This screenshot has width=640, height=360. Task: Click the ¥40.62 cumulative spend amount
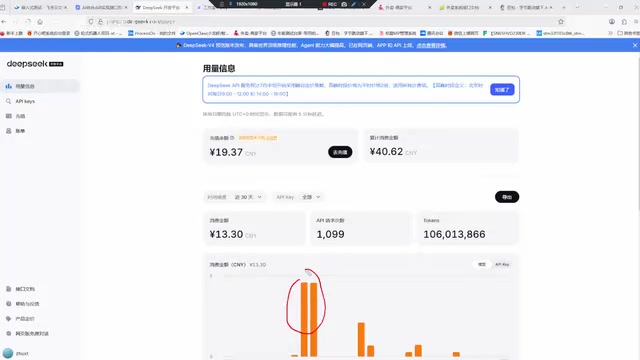(x=386, y=151)
